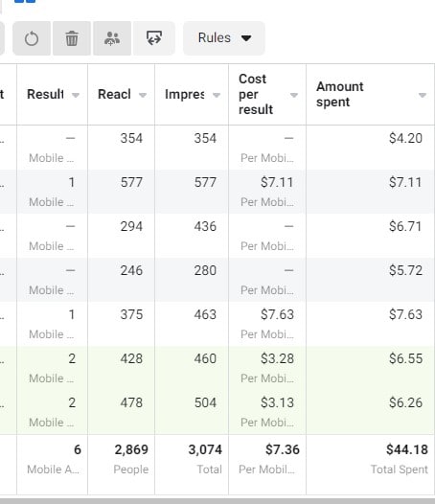Expand the Reach column header arrow

pyautogui.click(x=143, y=95)
